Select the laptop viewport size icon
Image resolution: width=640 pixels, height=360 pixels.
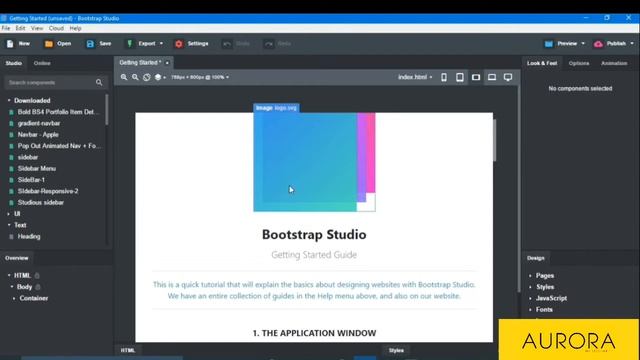click(x=492, y=77)
